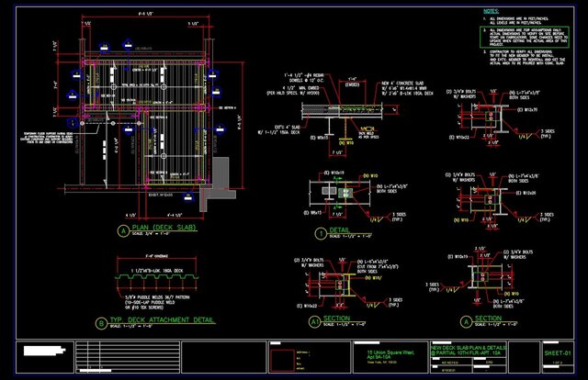Select the (EMBED) dimension label
This screenshot has height=380, width=588.
[x=351, y=84]
